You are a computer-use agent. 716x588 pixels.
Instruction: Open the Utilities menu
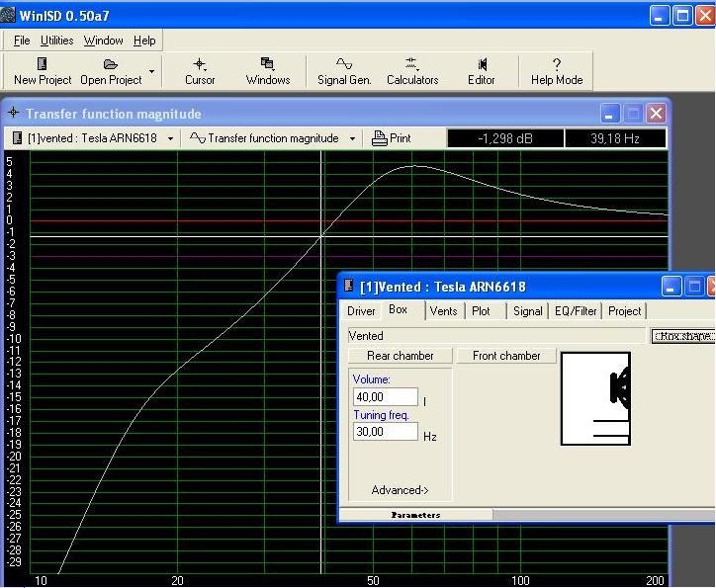point(56,41)
